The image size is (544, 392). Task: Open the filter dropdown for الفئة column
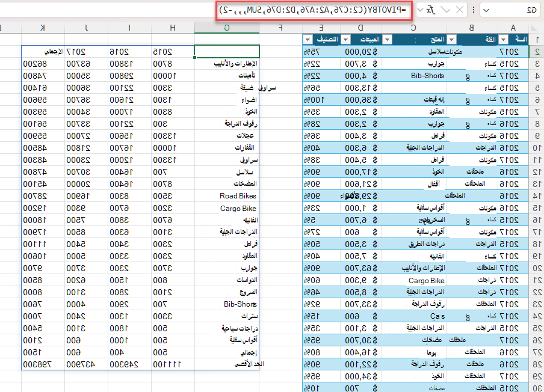point(451,40)
